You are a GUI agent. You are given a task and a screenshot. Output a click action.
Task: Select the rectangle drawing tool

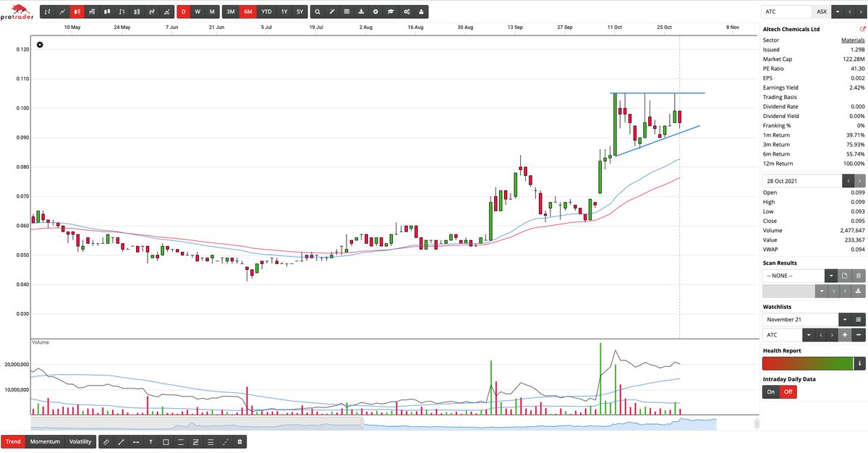point(166,441)
